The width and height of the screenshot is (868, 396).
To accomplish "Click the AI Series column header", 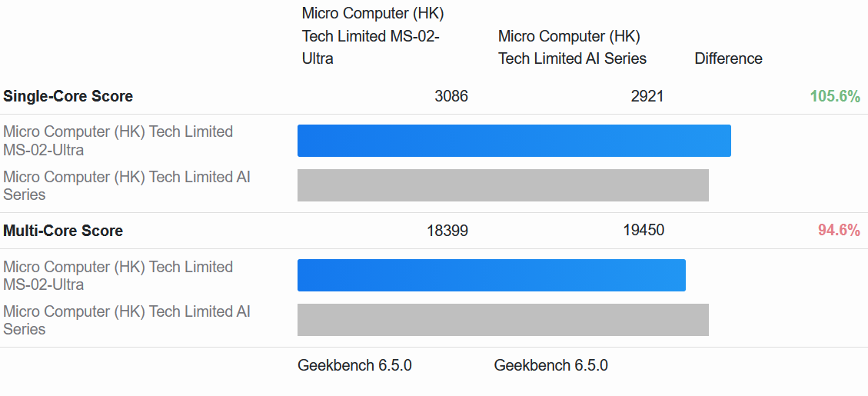I will (x=572, y=48).
